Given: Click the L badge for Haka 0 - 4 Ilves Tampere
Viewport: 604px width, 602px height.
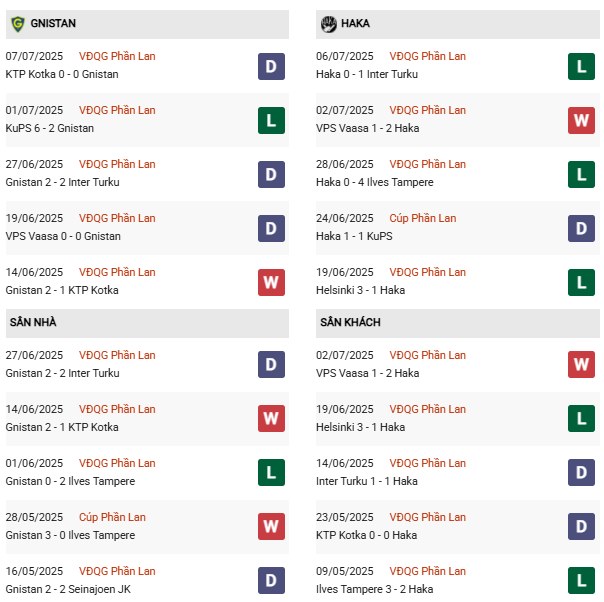Looking at the screenshot, I should click(581, 174).
